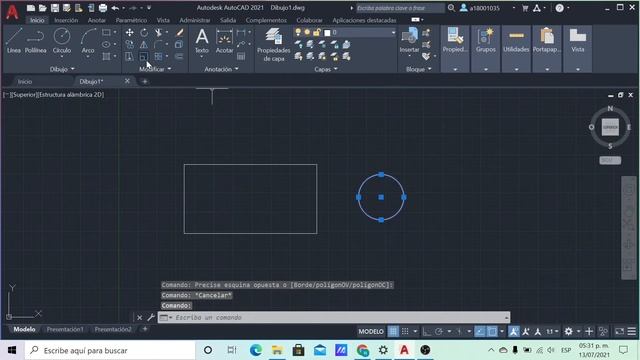This screenshot has height=360, width=640.
Task: Open the Administrar ribbon tab
Action: (195, 20)
